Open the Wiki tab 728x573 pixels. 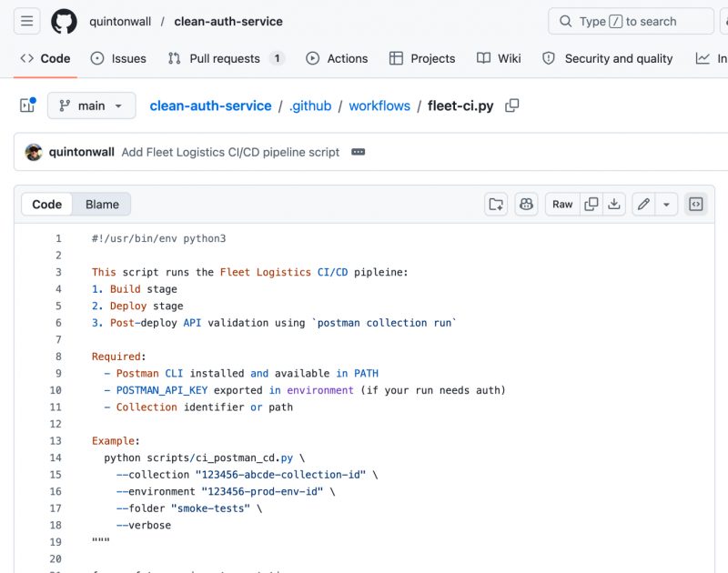tap(499, 58)
